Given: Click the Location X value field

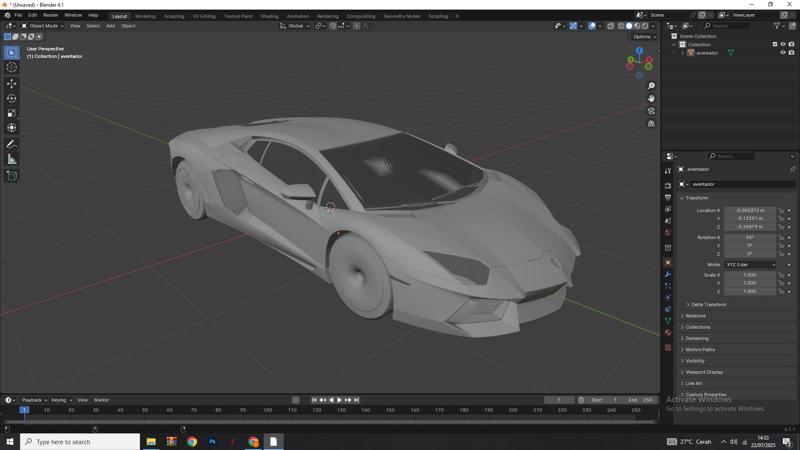Looking at the screenshot, I should tap(750, 210).
